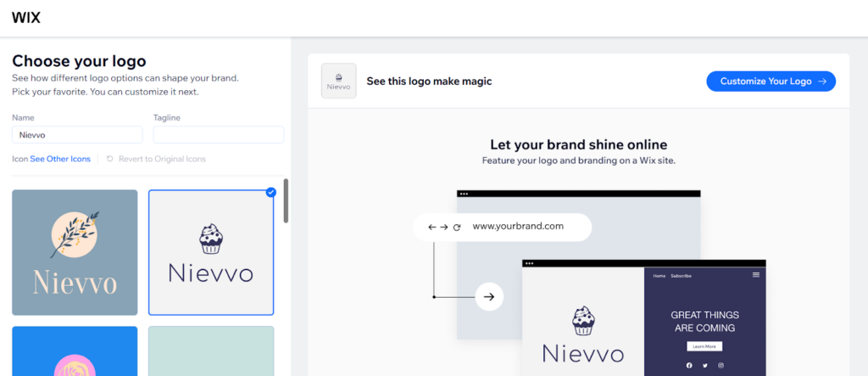868x376 pixels.
Task: Select the cupcake Nievvo logo card
Action: point(211,252)
